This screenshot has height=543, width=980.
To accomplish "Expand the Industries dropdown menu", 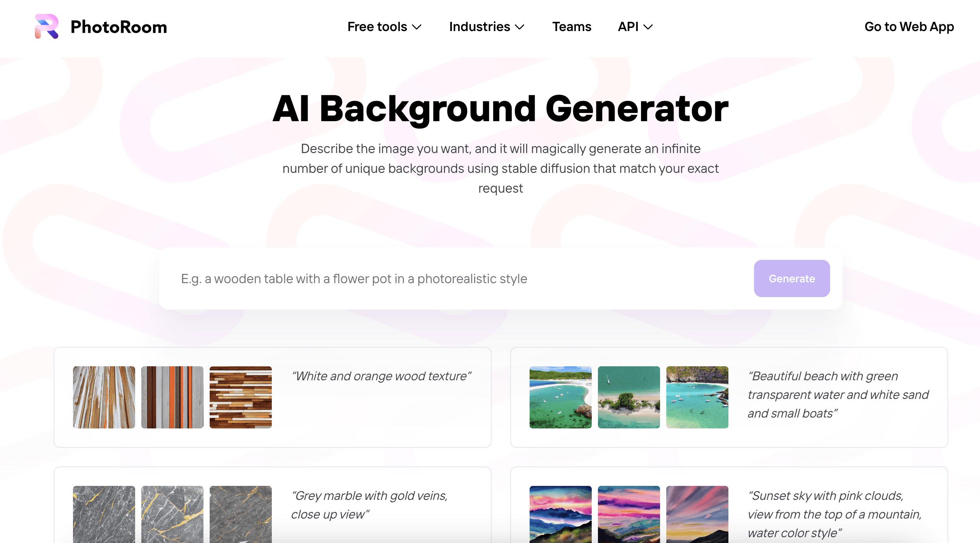I will click(x=486, y=27).
